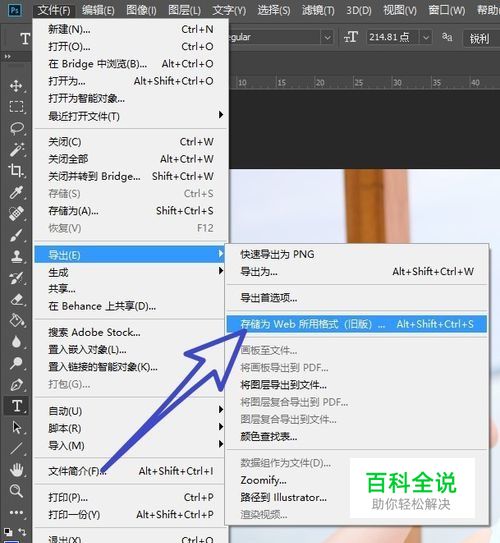Open the font style dropdown arrow

[x=327, y=37]
